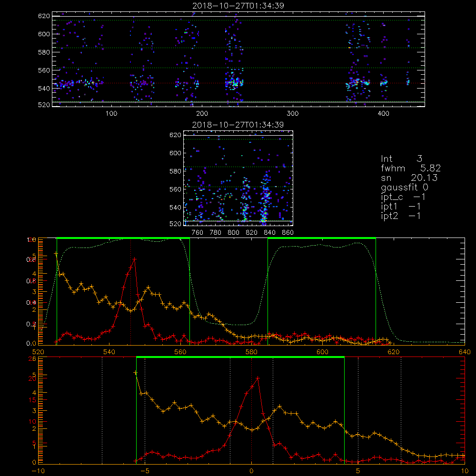Click x-axis label 760 on middle image
Image resolution: width=476 pixels, height=476 pixels.
(198, 233)
